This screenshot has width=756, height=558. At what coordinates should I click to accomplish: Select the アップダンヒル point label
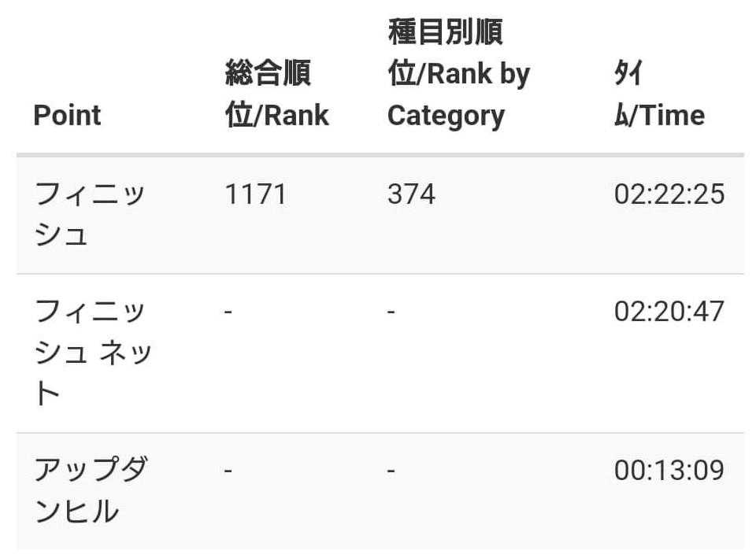point(89,491)
